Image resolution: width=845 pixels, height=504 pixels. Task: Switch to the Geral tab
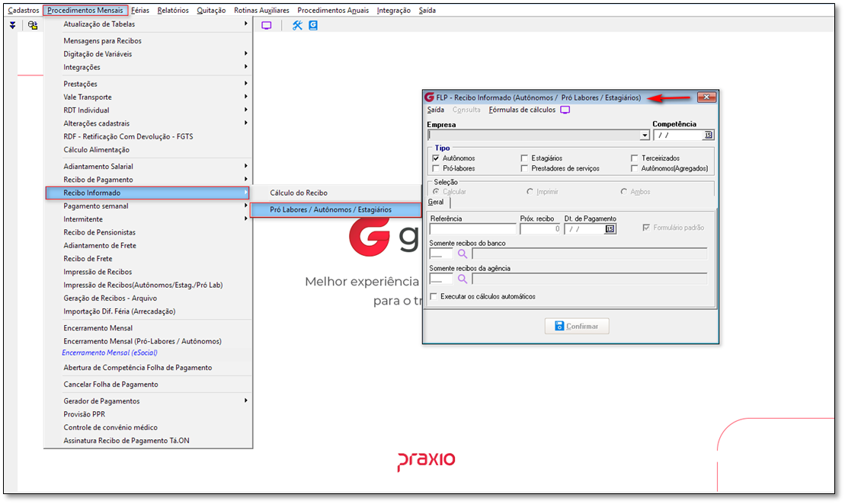[436, 203]
